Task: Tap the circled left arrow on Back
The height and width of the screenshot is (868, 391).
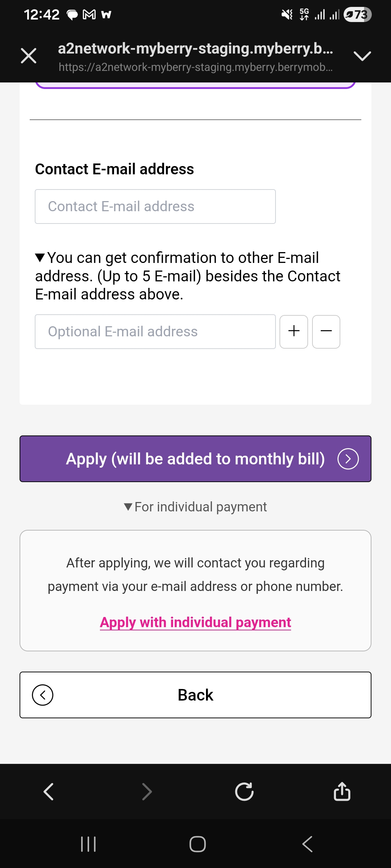Action: click(x=43, y=695)
